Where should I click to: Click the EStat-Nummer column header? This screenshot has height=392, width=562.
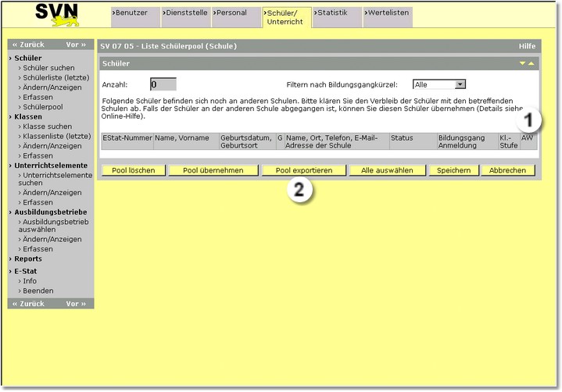pos(127,141)
